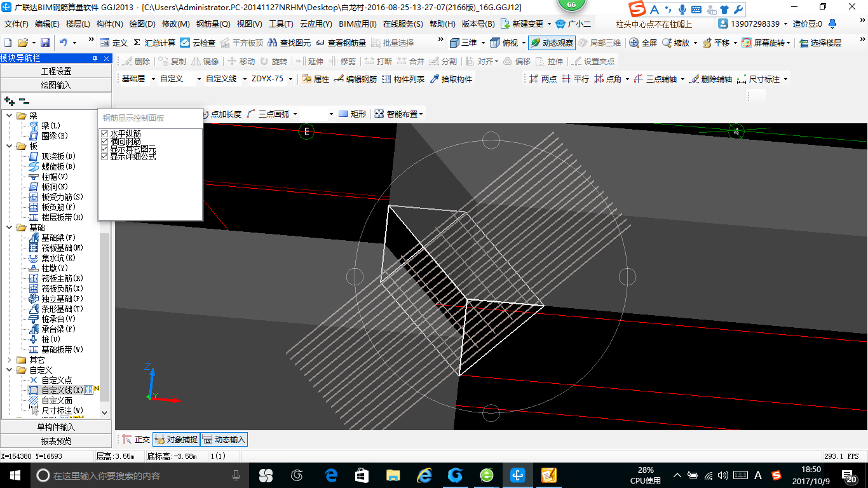Expand the 其它 tree node
This screenshot has height=488, width=868.
(x=9, y=360)
